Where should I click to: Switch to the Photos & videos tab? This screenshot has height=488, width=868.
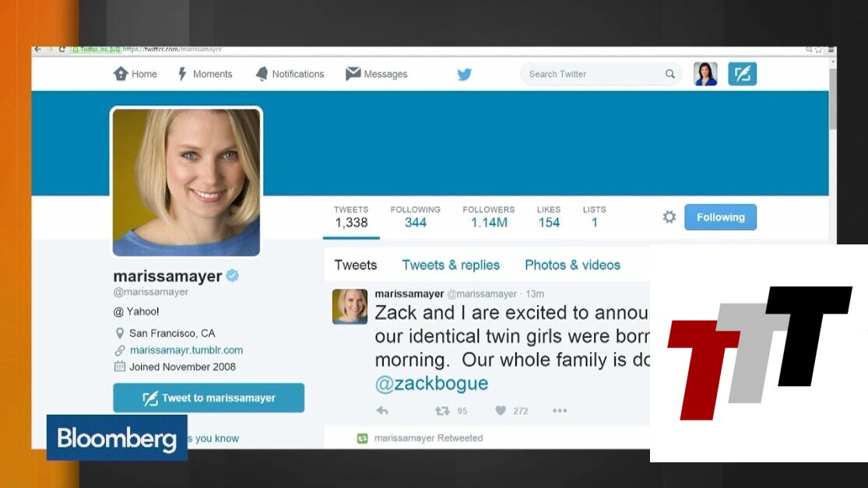[572, 265]
